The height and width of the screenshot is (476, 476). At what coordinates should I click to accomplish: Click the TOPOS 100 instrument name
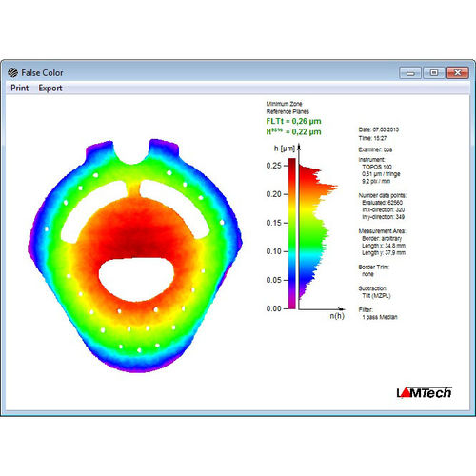coord(377,167)
